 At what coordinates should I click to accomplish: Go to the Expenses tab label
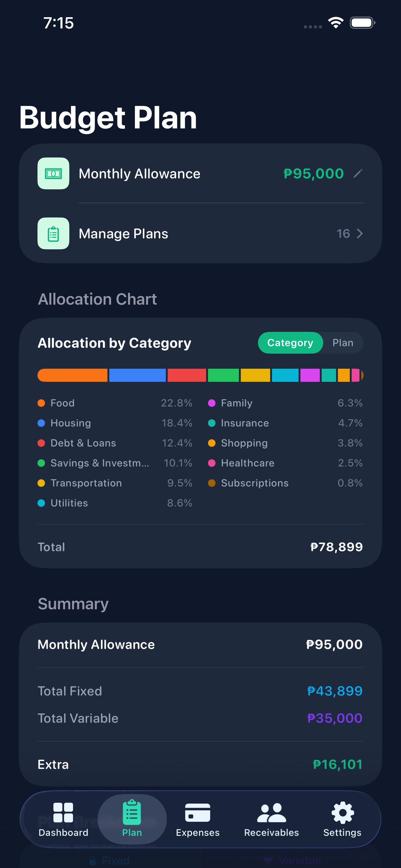click(x=198, y=833)
